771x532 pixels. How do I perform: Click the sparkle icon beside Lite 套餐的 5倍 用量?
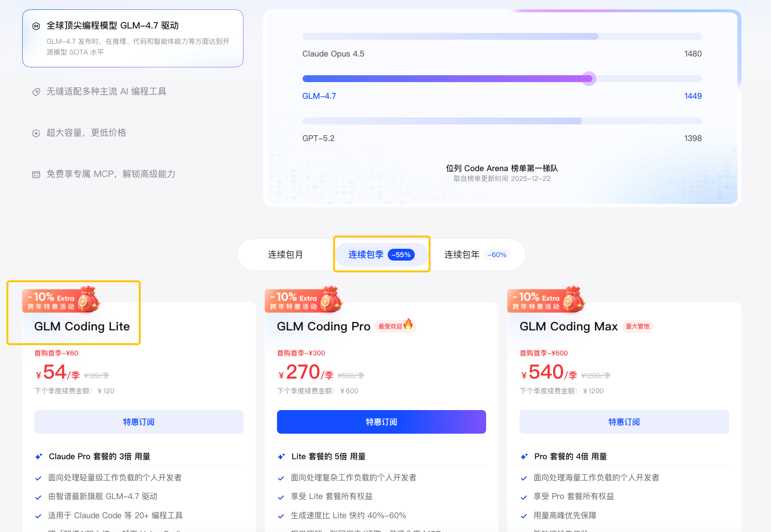281,457
